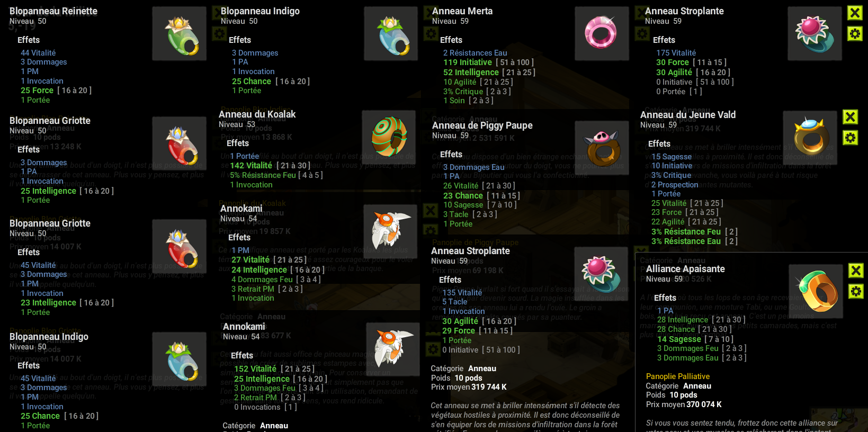Open the Panoplie Palliative set link
Viewport: 868px width, 432px height.
(x=677, y=376)
